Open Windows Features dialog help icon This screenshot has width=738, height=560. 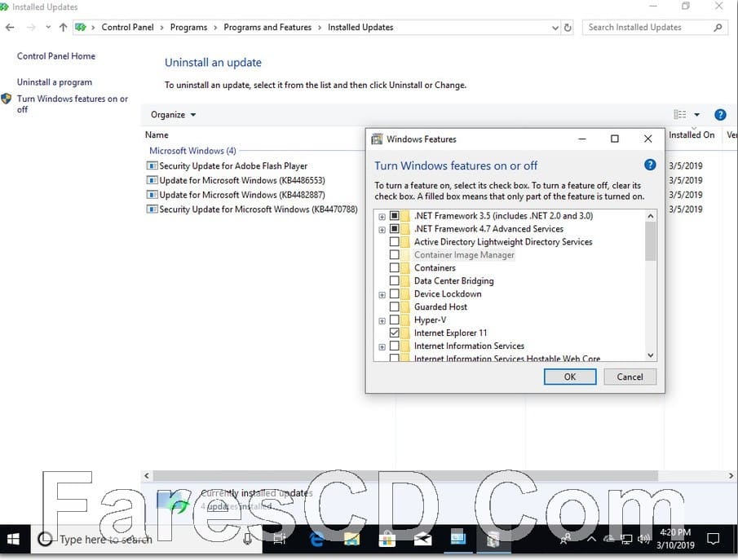(x=649, y=165)
